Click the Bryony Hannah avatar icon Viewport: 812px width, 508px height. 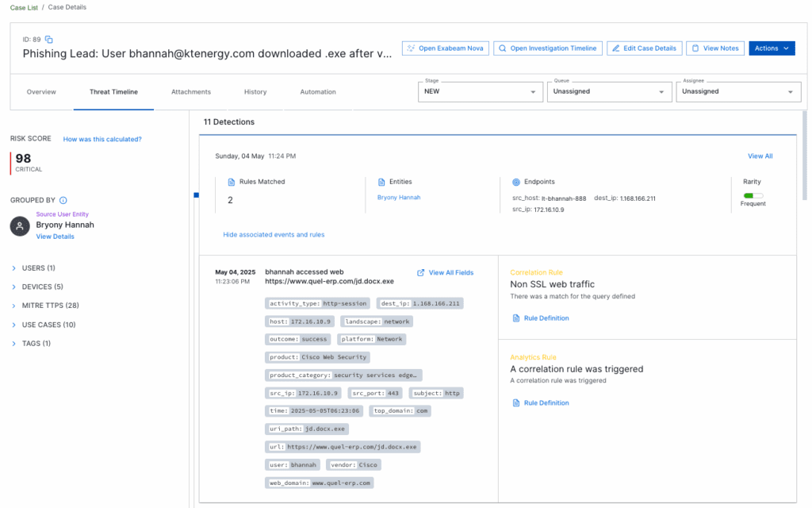(x=19, y=226)
